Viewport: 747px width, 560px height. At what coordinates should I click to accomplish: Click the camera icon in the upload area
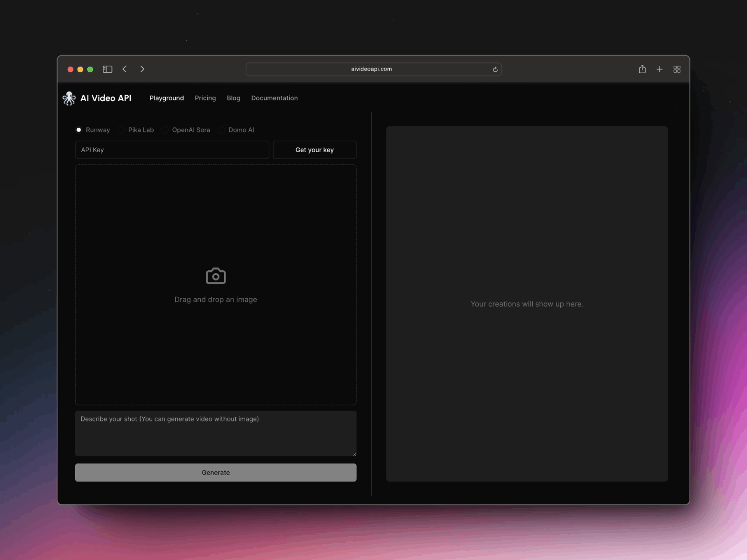[215, 275]
